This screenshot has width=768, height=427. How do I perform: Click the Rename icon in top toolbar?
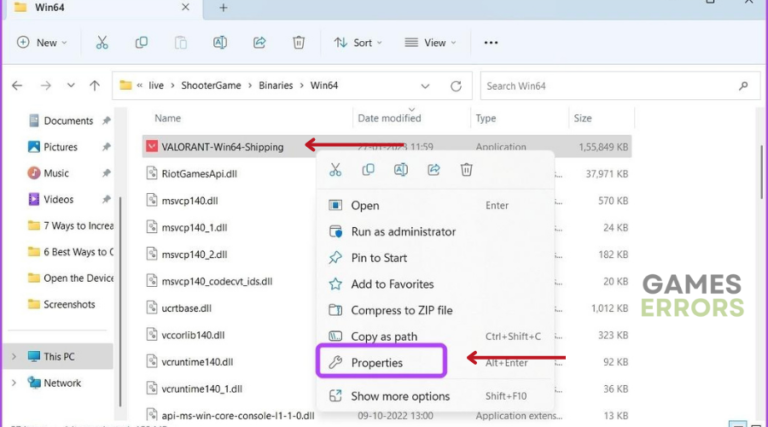click(x=220, y=43)
